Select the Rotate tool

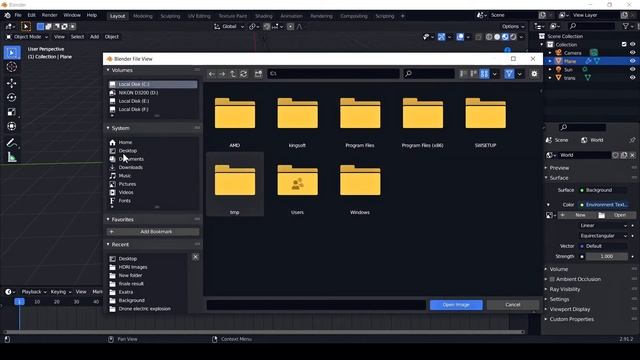[11, 98]
